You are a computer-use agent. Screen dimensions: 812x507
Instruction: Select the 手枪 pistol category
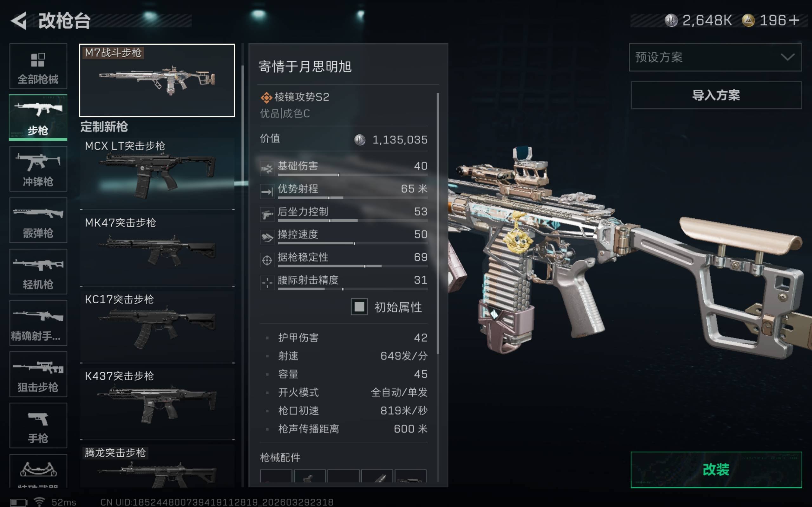[x=38, y=426]
